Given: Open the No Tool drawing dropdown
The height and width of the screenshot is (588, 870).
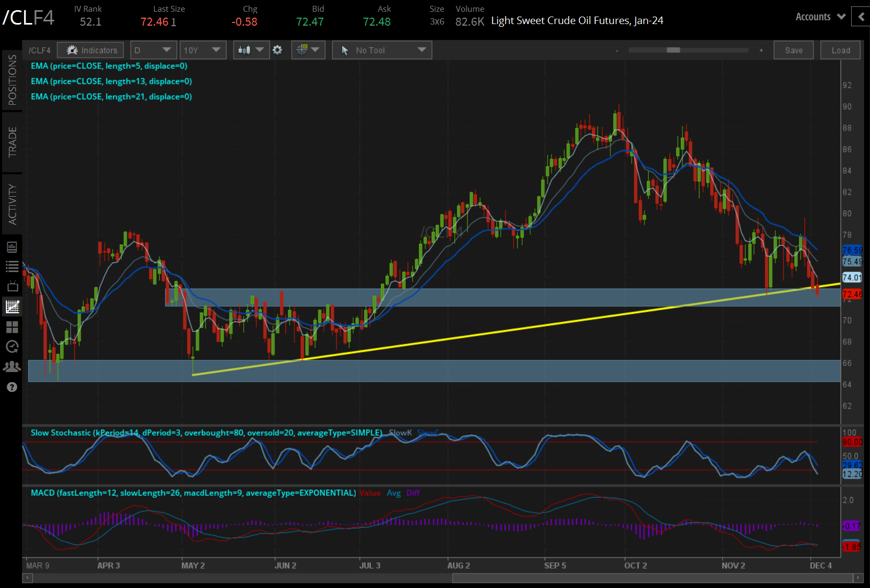Looking at the screenshot, I should pos(382,50).
